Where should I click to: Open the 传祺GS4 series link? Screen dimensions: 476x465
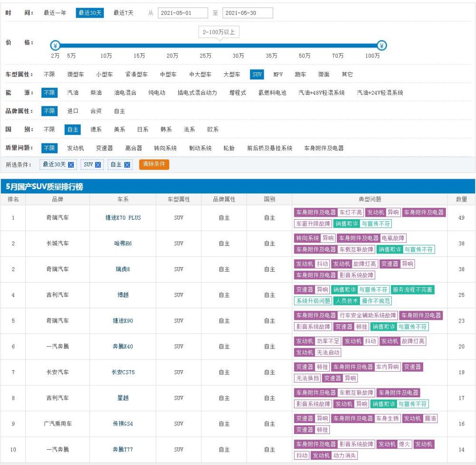click(x=123, y=424)
